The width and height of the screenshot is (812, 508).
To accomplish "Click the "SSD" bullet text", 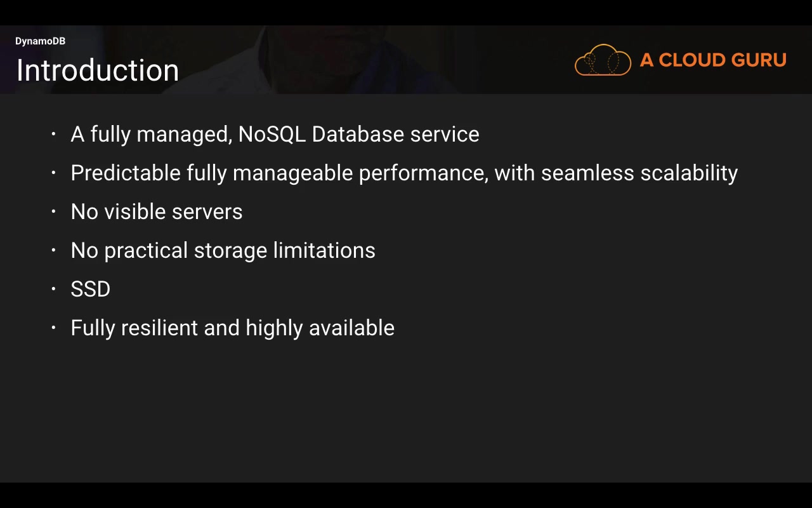I will click(x=91, y=290).
